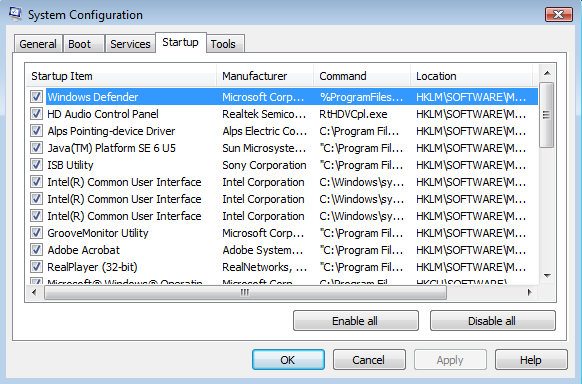Click the vertical scrollbar thumb

547,115
